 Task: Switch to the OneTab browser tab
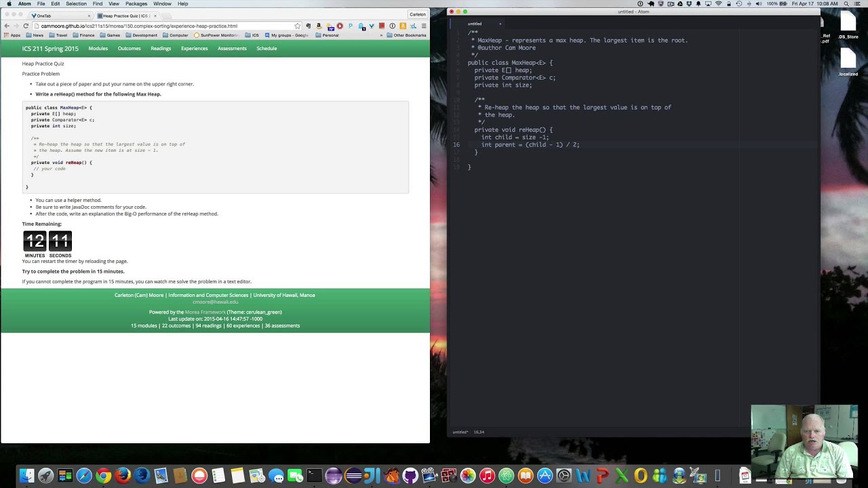click(61, 16)
